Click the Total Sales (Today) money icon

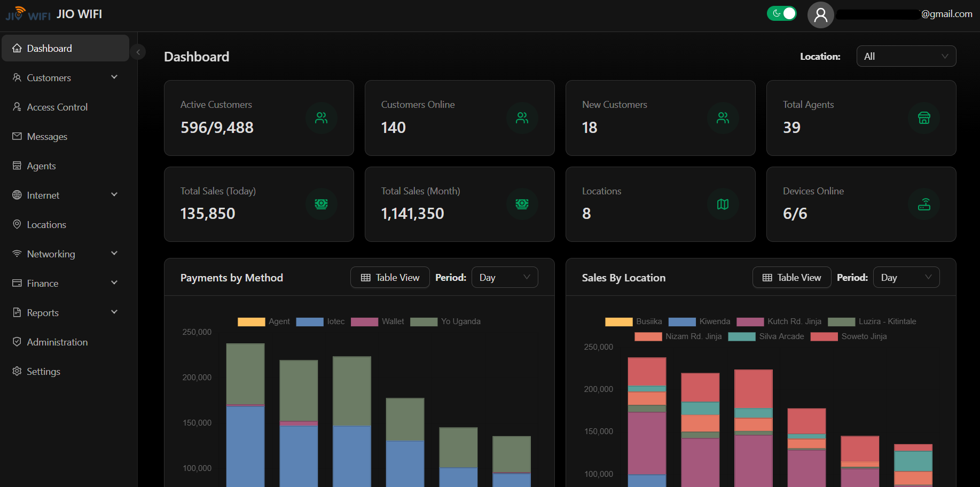[321, 204]
